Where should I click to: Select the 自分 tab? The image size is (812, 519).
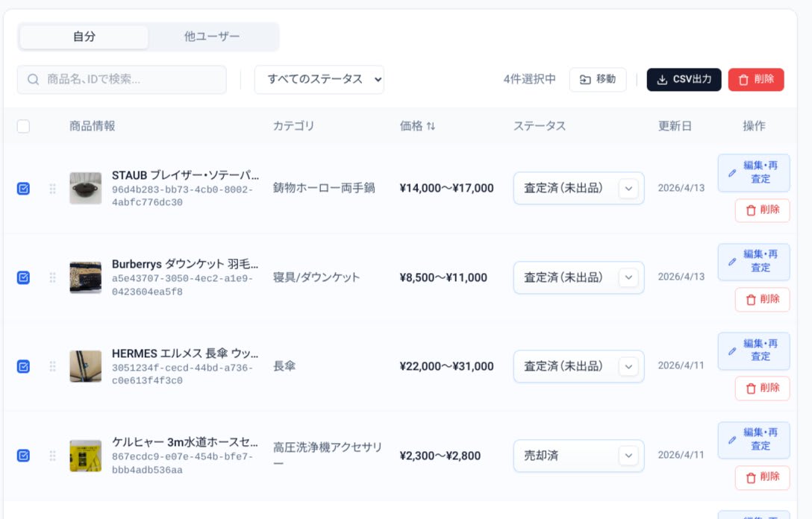pyautogui.click(x=84, y=37)
